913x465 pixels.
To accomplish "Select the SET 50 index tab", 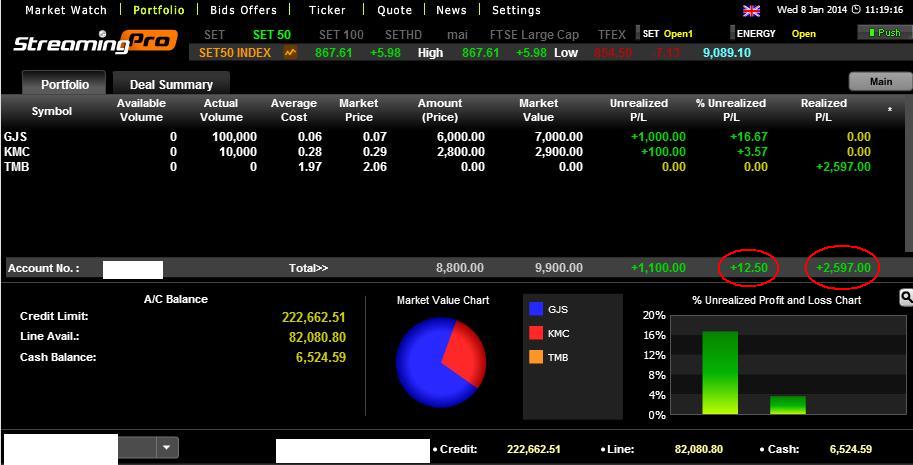I will pos(272,34).
